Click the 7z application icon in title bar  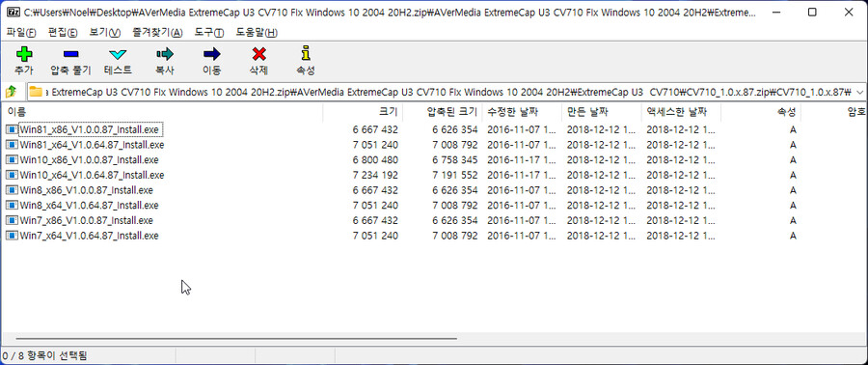[13, 12]
